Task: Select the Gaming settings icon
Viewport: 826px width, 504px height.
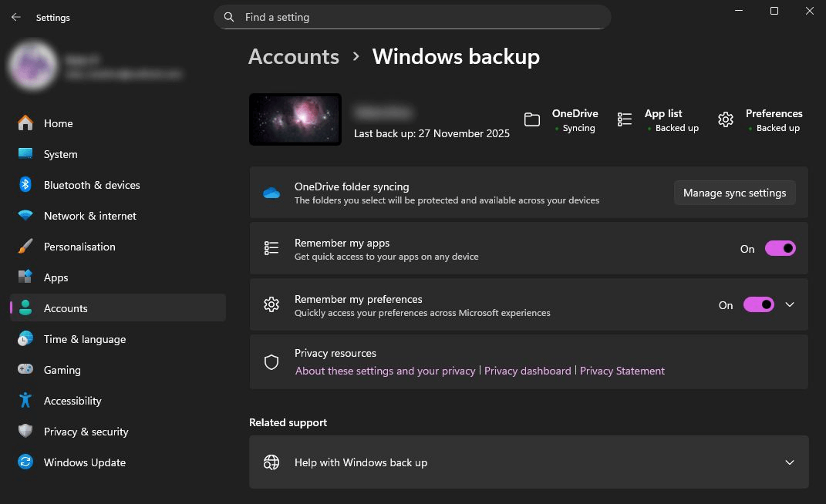Action: (x=25, y=370)
